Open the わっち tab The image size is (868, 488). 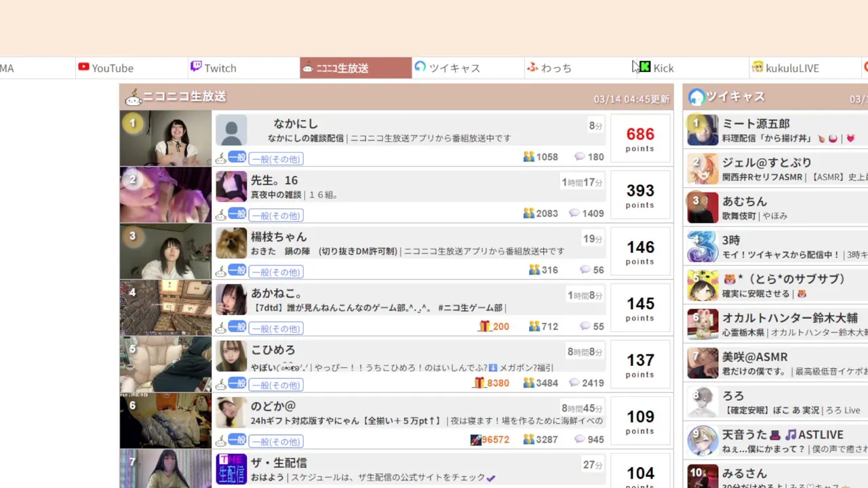click(x=580, y=68)
